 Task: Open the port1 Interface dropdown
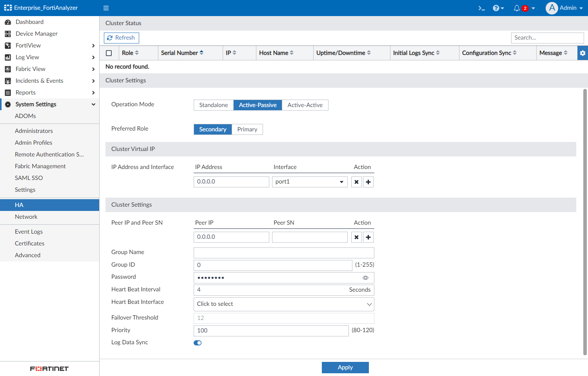(x=310, y=182)
